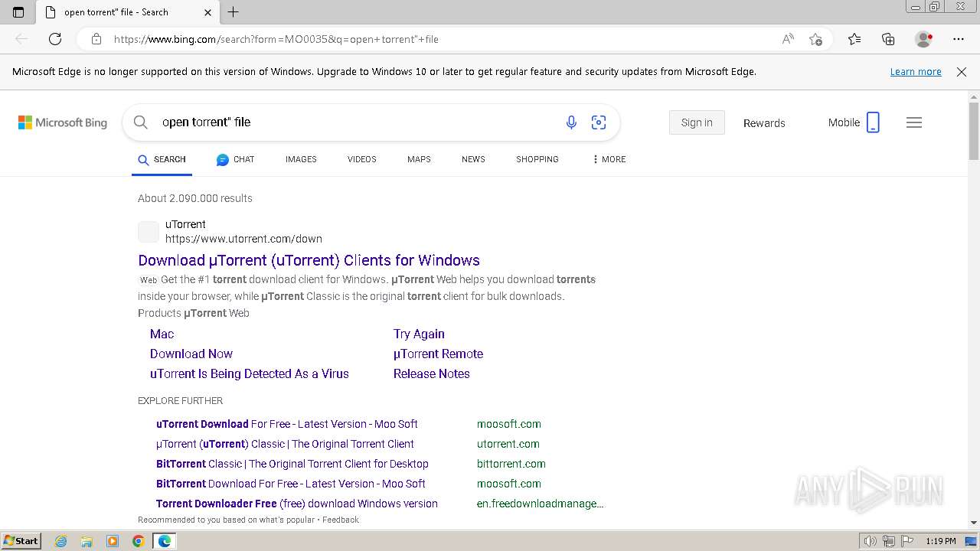The width and height of the screenshot is (980, 551).
Task: Open the Bing hamburger settings menu
Action: (914, 122)
